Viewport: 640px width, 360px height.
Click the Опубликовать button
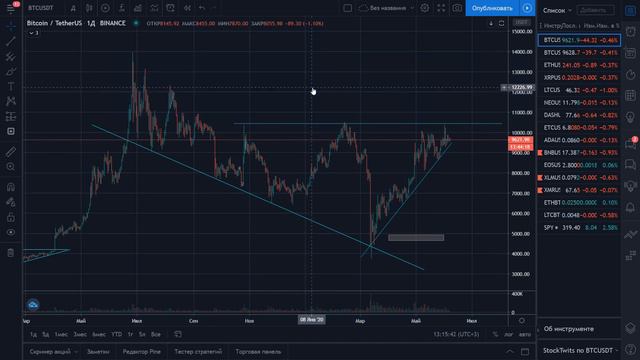click(x=492, y=8)
